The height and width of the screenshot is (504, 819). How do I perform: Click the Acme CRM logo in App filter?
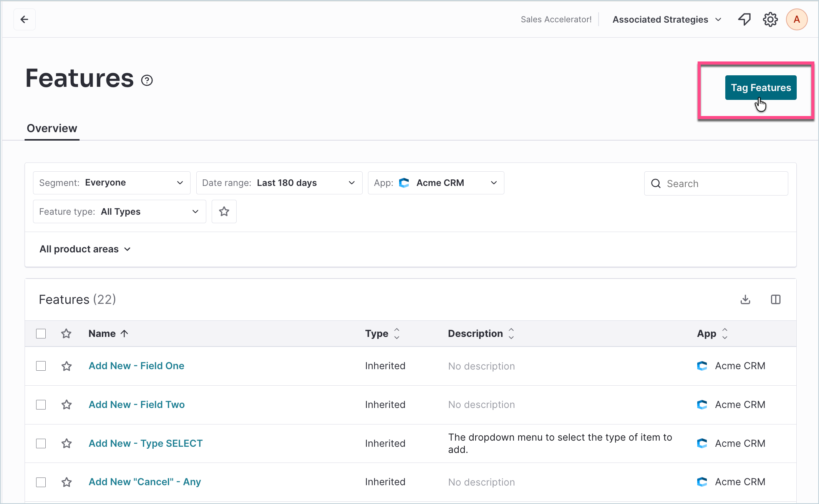click(404, 183)
